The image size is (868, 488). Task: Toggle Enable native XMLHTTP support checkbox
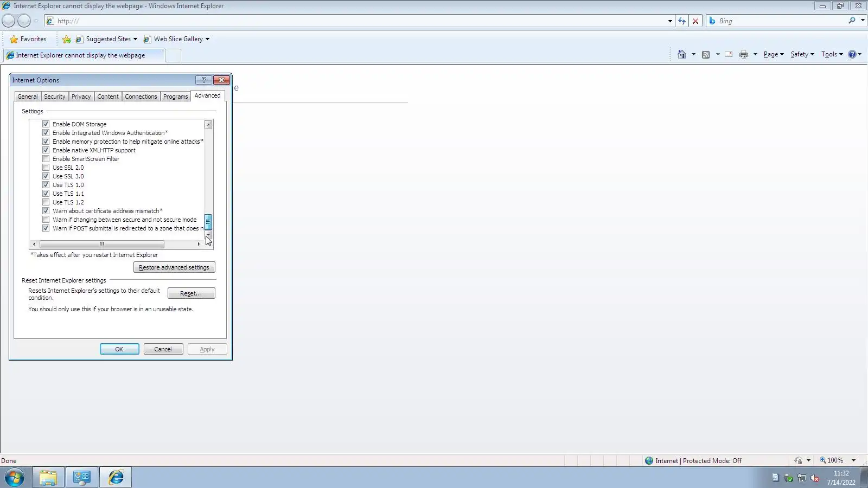point(46,150)
